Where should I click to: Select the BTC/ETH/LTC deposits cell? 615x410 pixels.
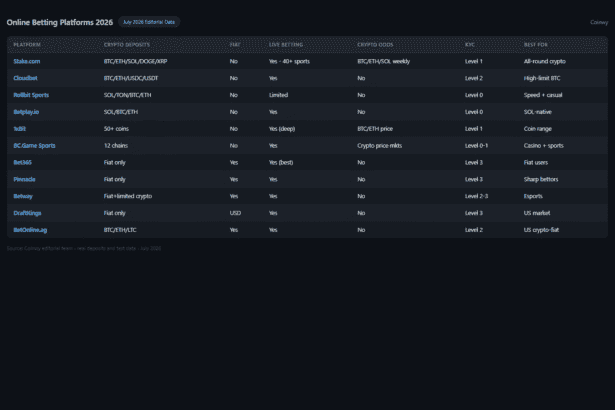120,230
